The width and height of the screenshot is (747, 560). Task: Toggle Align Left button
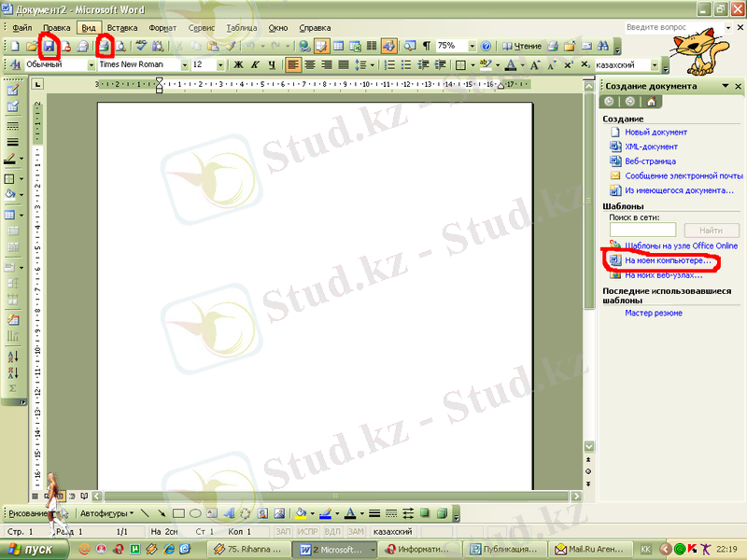pyautogui.click(x=293, y=64)
